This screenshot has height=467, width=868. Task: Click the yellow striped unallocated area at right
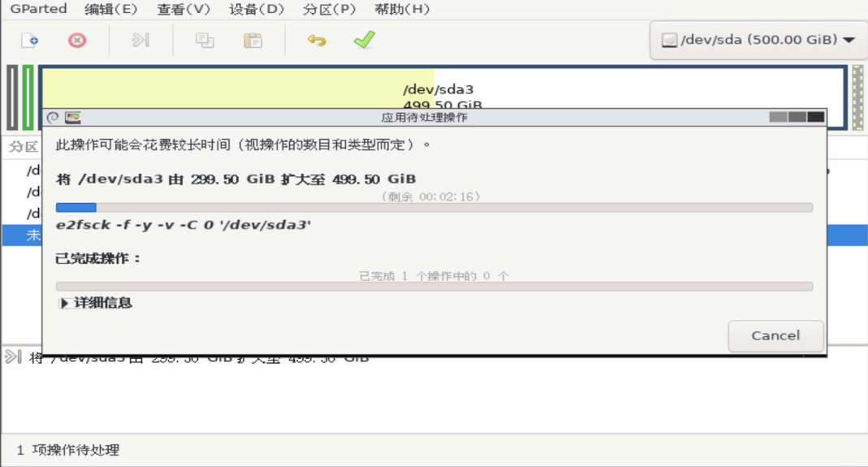(x=857, y=97)
